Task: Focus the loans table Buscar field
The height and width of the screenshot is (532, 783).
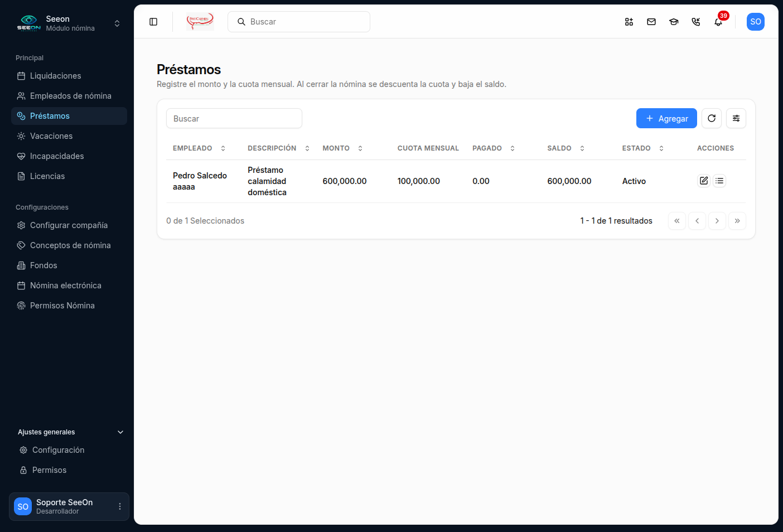Action: [x=234, y=118]
